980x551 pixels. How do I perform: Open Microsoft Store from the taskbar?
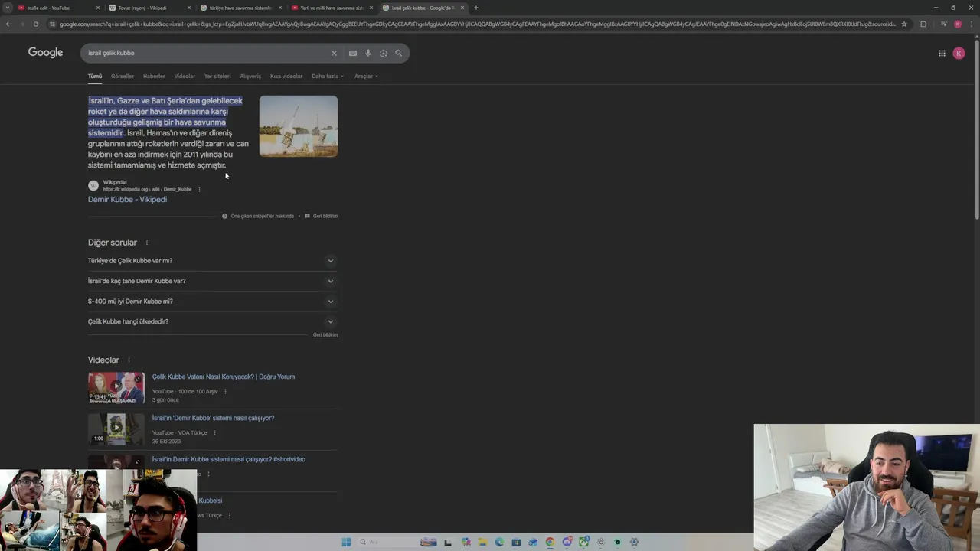[x=516, y=542]
